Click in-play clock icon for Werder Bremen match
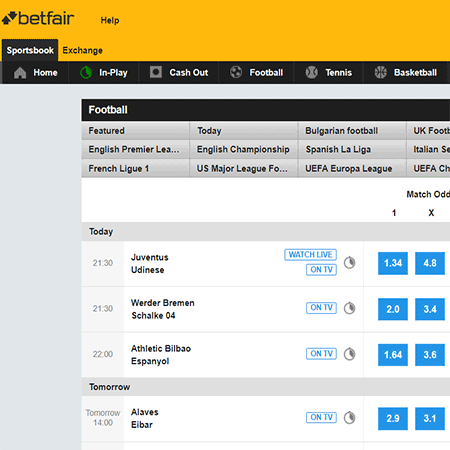Screen dimensions: 450x450 (349, 308)
